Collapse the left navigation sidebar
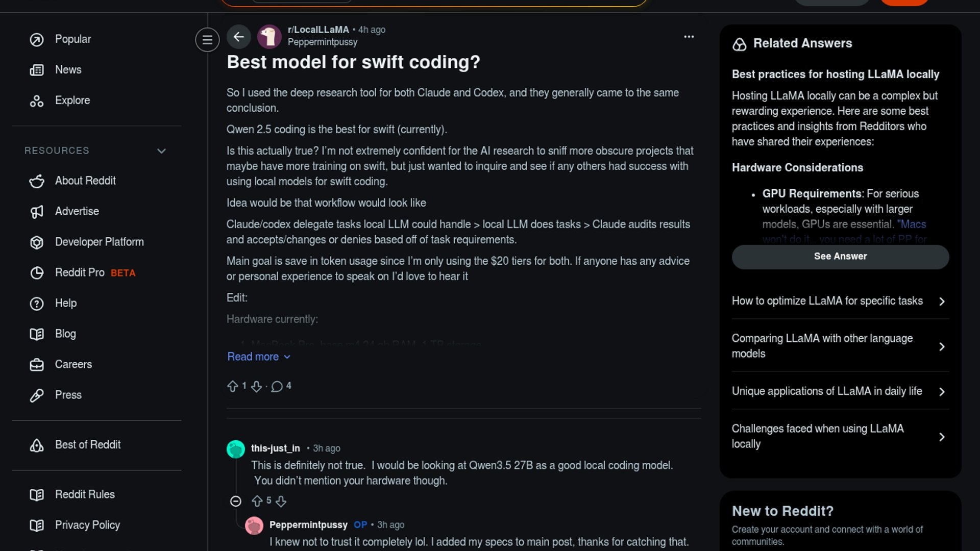The width and height of the screenshot is (980, 551). (207, 40)
